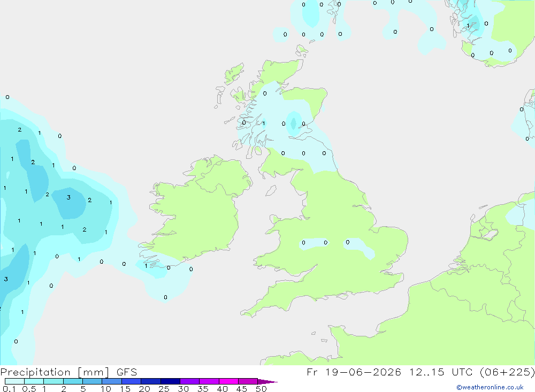Viewport: 535px width, 392px height.
Task: Click the value 1 over western Scotland
Action: (263, 124)
